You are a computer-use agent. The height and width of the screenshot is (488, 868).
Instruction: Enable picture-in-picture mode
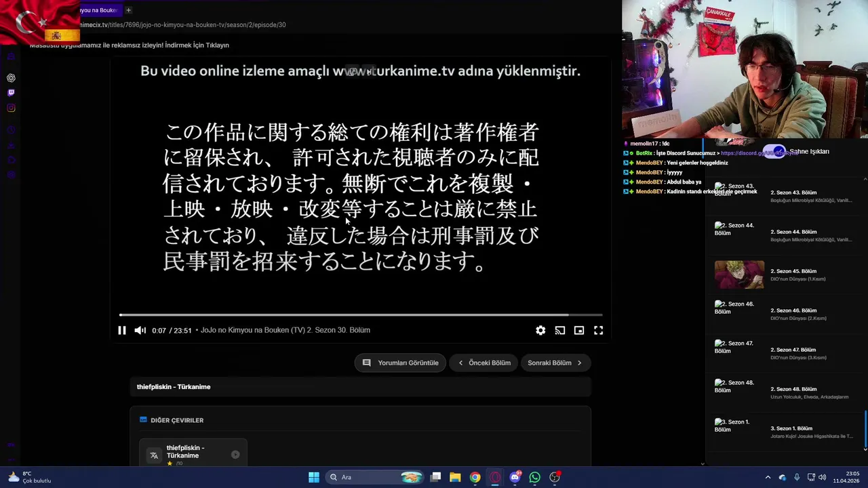579,330
